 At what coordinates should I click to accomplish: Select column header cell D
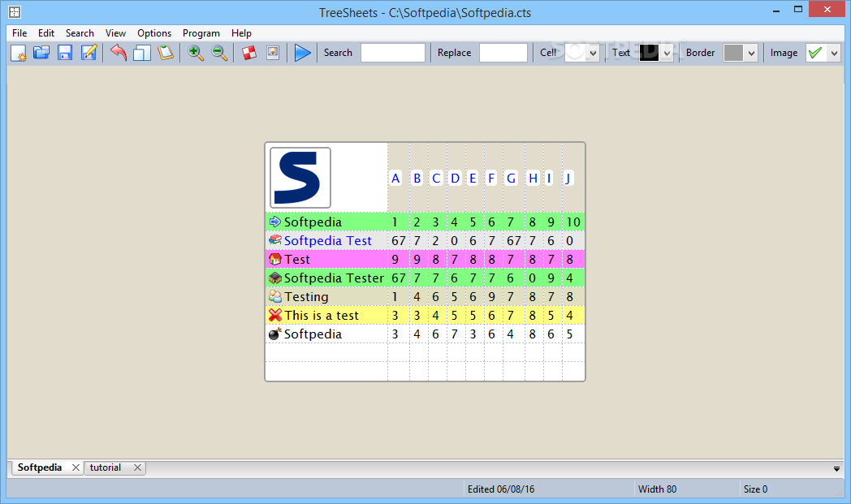455,178
